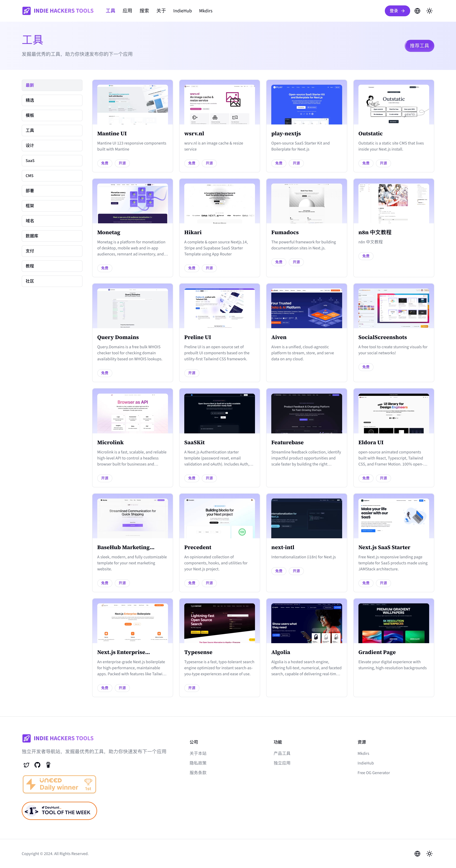Screen dimensions: 456x868
Task: Open the Microlink card thumbnail
Action: [133, 414]
